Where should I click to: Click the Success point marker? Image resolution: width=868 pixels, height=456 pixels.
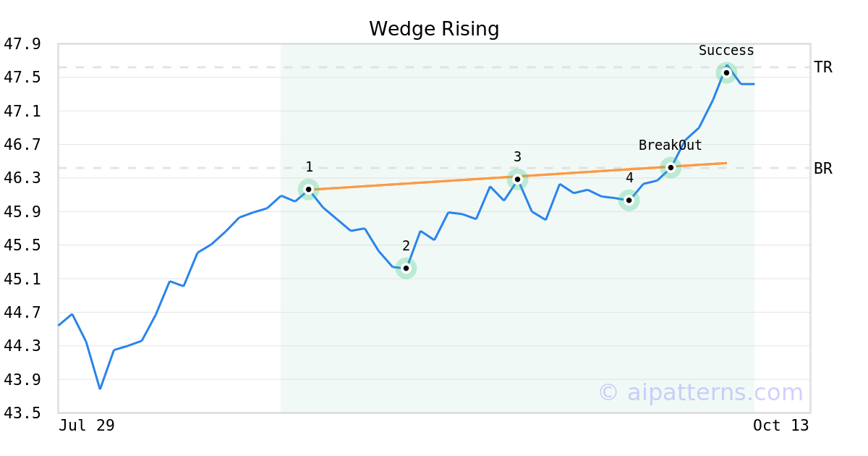[726, 72]
